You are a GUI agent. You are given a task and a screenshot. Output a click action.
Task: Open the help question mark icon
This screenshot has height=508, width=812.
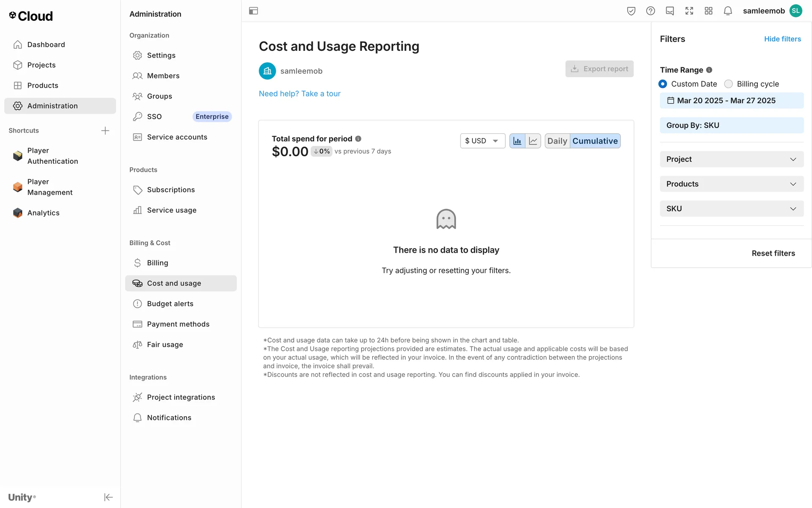650,11
